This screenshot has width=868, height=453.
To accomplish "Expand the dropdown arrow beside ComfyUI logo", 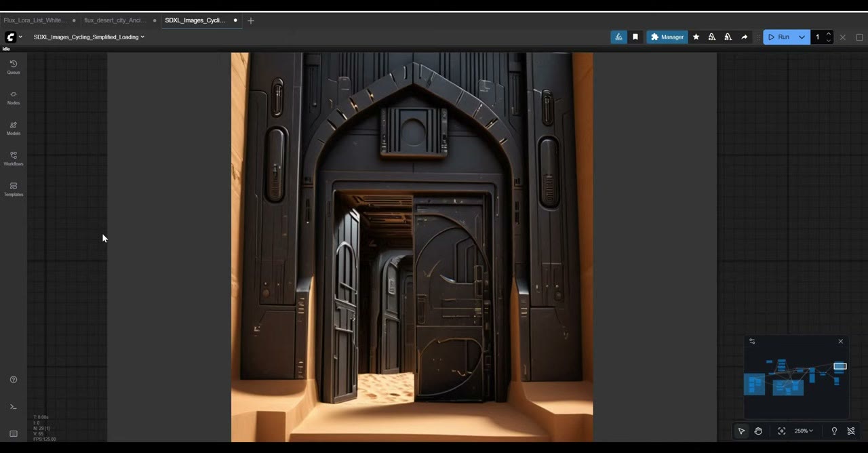I will coord(20,37).
